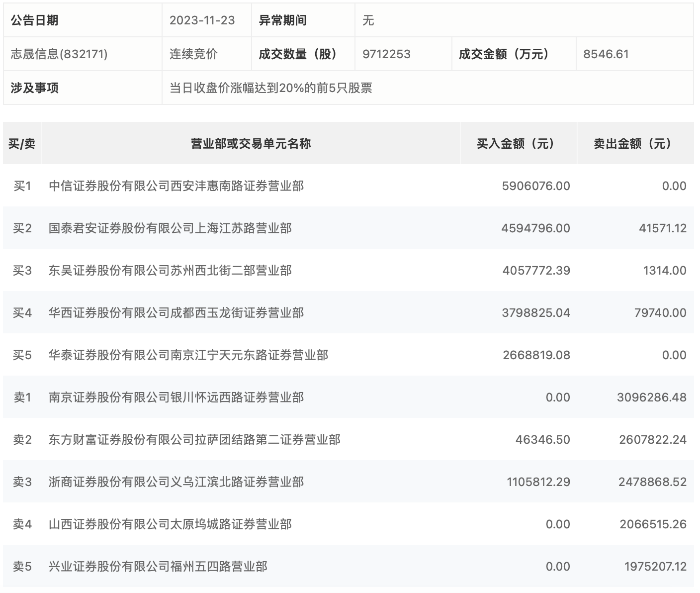Click sell amount 1975207.12

(656, 567)
